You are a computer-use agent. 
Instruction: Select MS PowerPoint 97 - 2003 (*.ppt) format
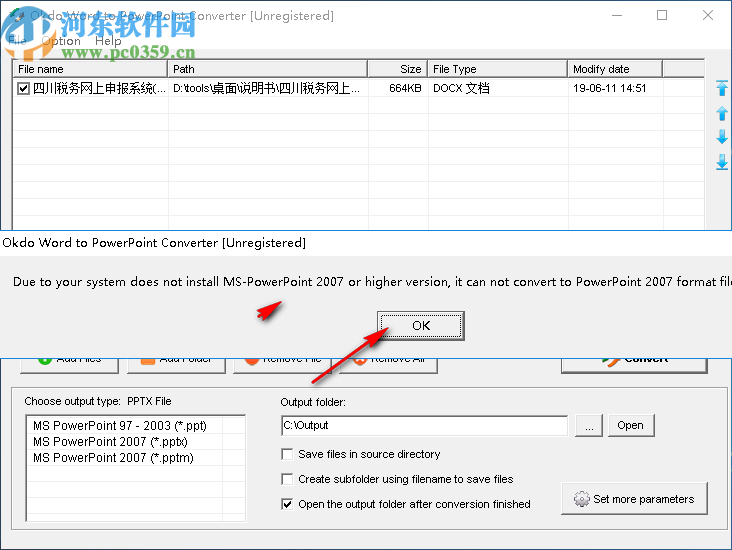tap(120, 426)
